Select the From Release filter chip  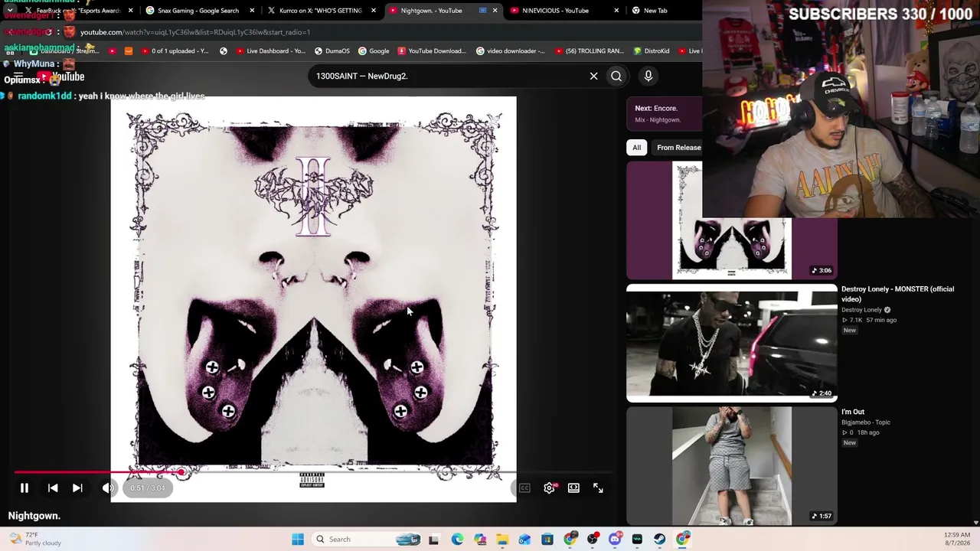tap(678, 147)
